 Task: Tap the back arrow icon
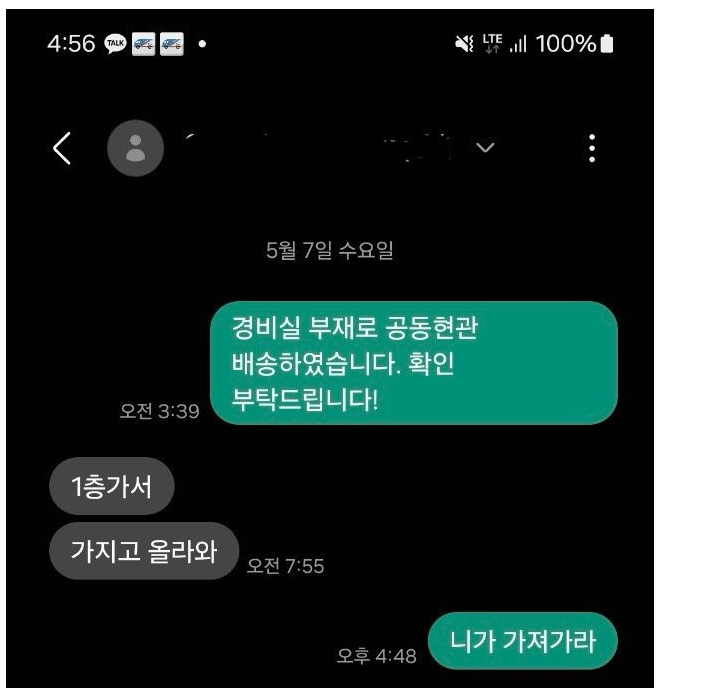pyautogui.click(x=62, y=148)
